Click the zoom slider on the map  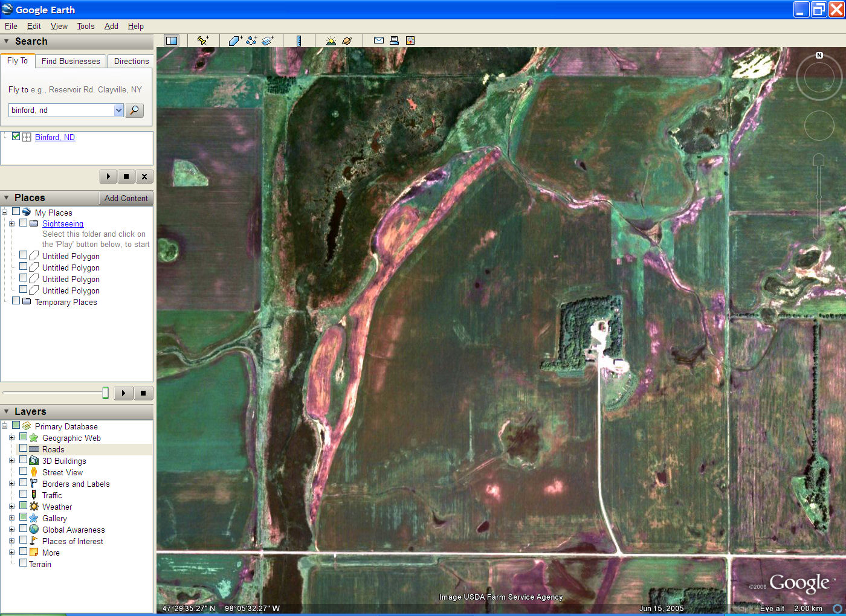[x=819, y=196]
